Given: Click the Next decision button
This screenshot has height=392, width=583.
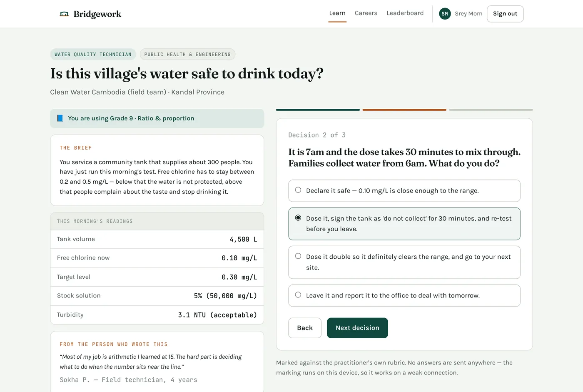Looking at the screenshot, I should 357,328.
